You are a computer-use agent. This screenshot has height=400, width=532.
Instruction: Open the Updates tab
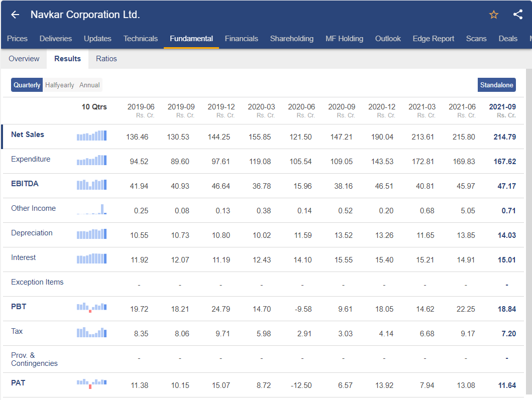point(98,39)
